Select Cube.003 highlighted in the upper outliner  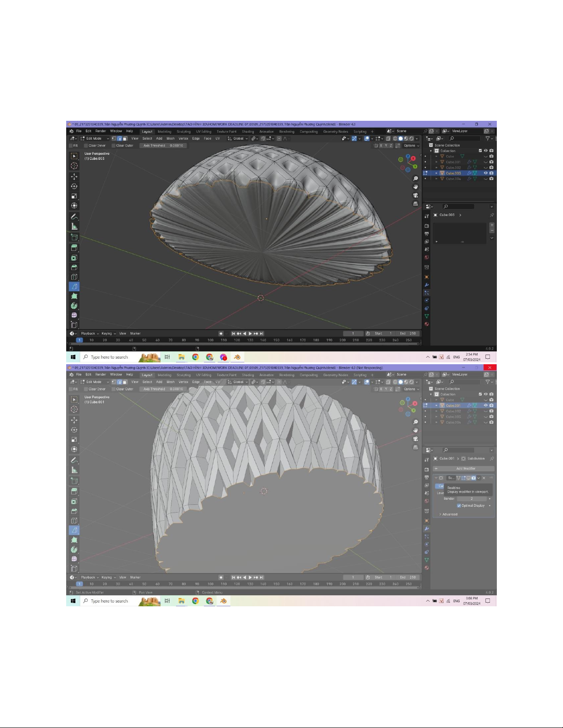coord(453,173)
